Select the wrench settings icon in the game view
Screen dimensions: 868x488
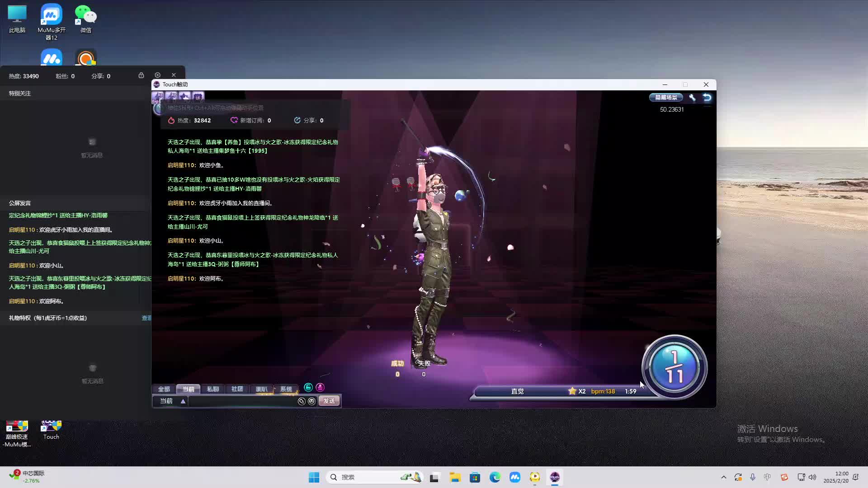click(692, 97)
